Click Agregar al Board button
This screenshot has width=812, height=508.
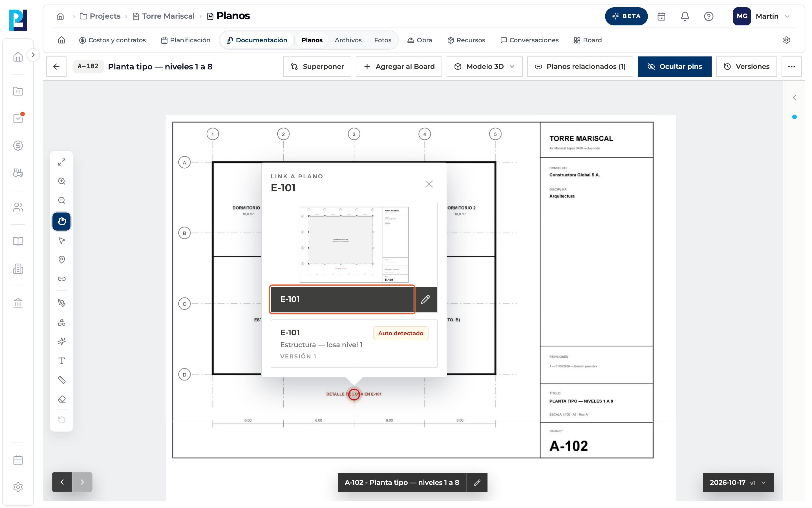(399, 67)
